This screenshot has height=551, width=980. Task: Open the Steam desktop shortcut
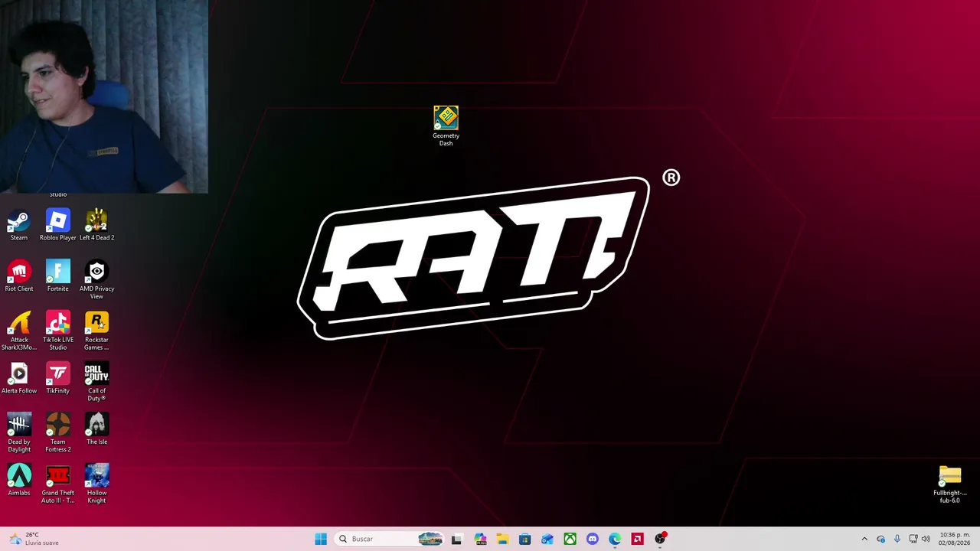[18, 226]
